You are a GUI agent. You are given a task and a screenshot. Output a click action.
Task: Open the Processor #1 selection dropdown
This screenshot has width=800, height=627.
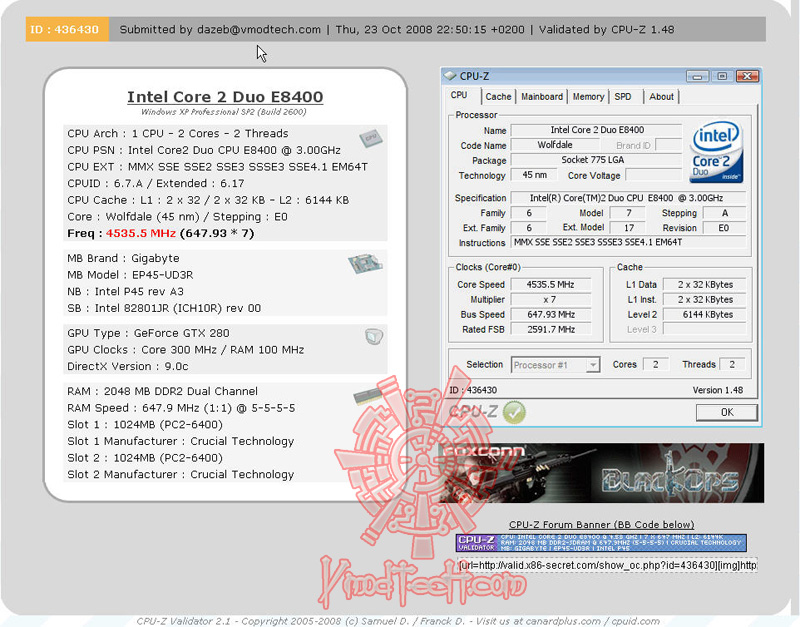pos(554,364)
